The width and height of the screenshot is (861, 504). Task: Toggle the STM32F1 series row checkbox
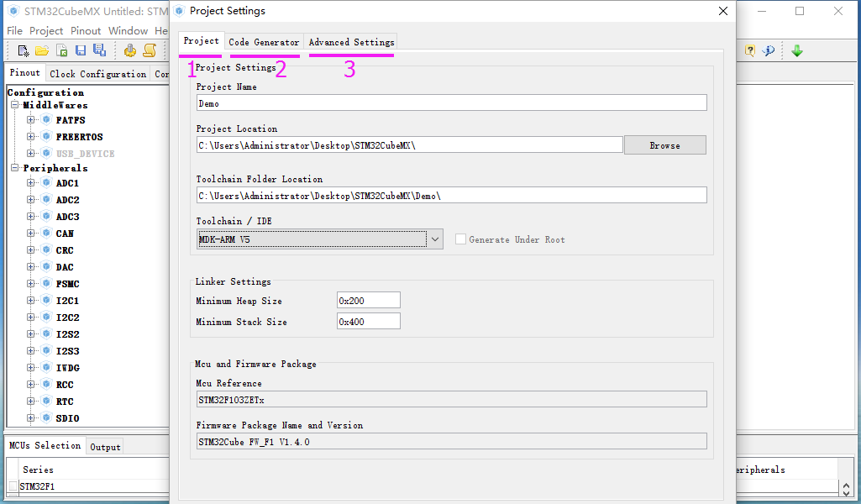[x=13, y=486]
